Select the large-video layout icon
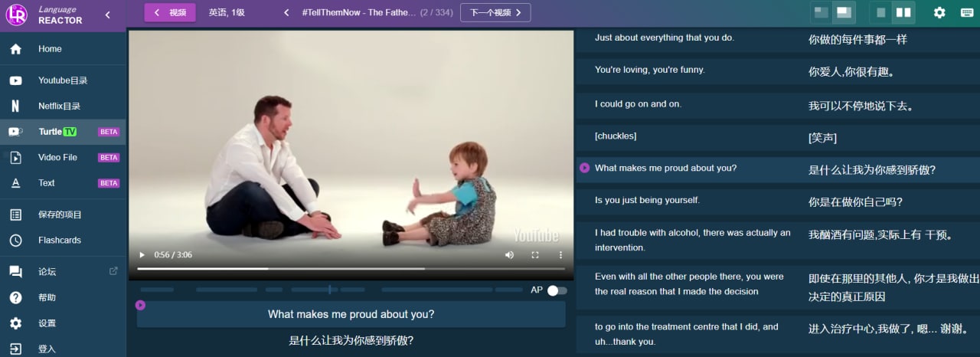This screenshot has width=980, height=357. pos(844,12)
